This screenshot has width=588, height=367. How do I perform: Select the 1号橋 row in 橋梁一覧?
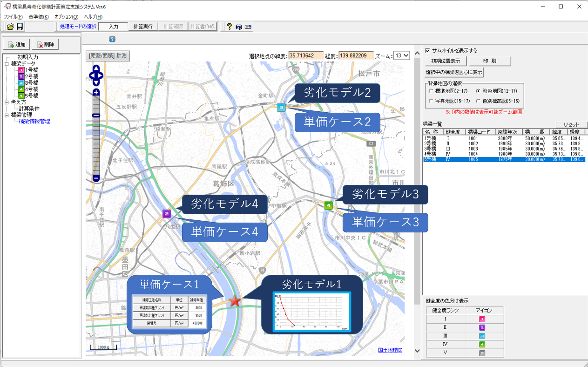504,139
